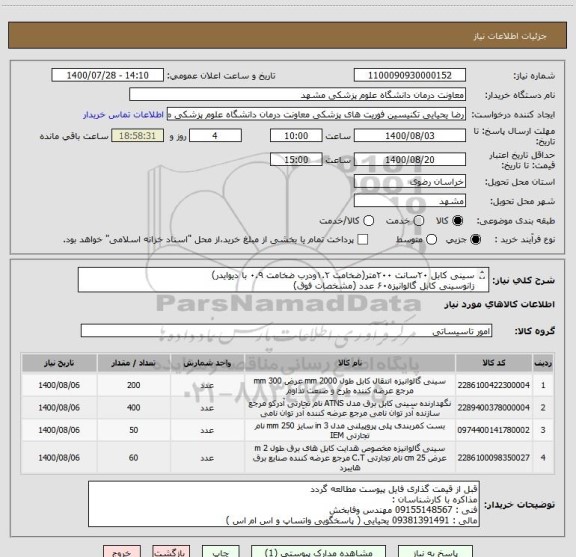Select the کالا/خدمت radio button
Screen dimensions: 576x557
pos(368,221)
